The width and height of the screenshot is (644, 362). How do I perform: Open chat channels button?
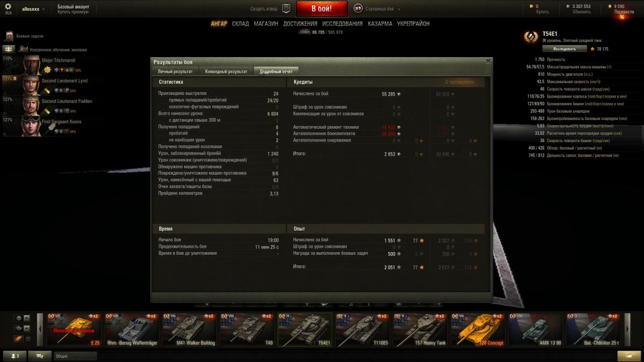[40, 356]
